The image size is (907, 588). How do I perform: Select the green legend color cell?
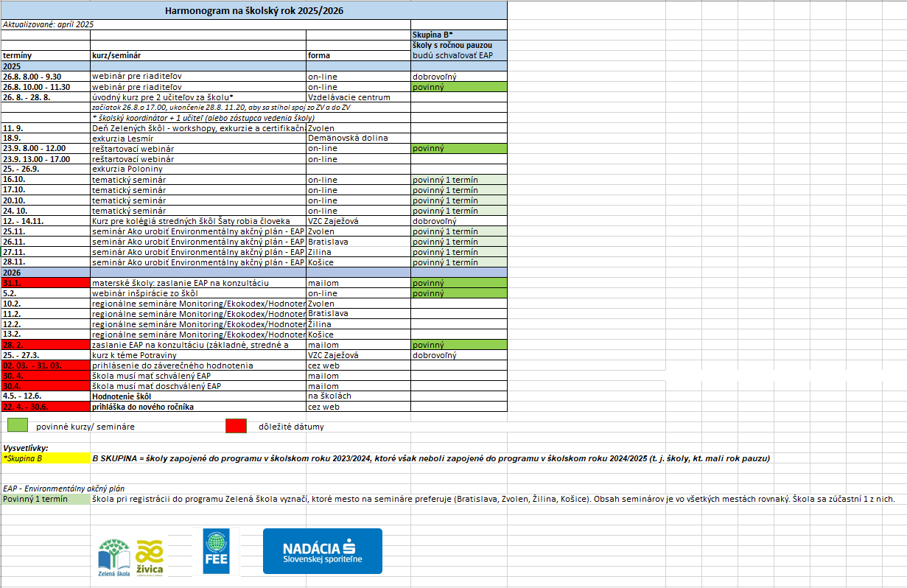[17, 425]
